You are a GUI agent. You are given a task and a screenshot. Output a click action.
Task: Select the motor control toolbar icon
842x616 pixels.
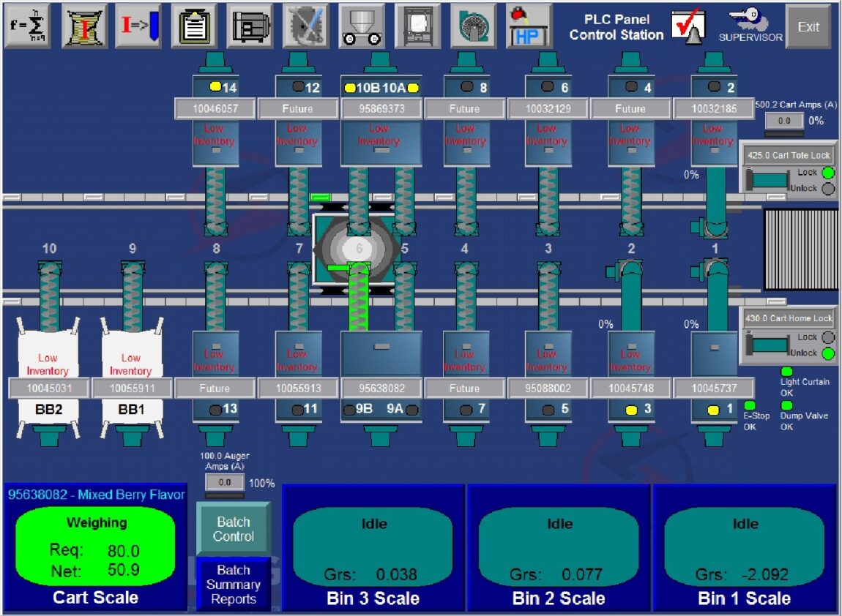pyautogui.click(x=250, y=26)
